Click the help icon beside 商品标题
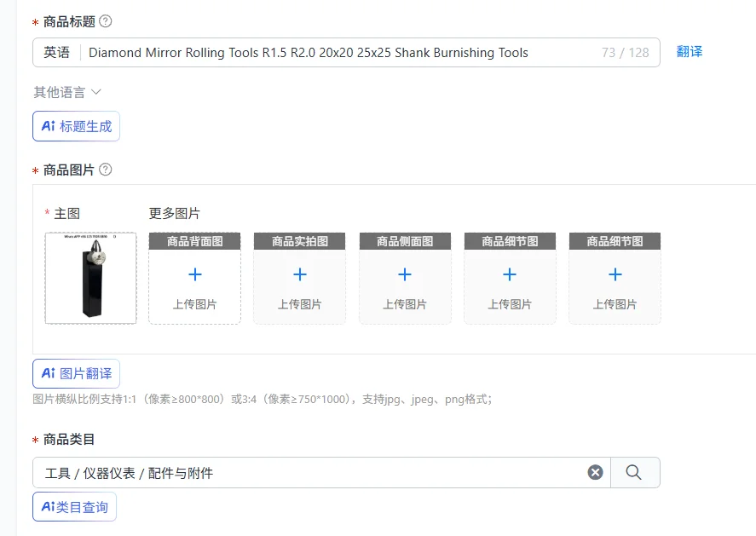The height and width of the screenshot is (536, 756). [x=105, y=21]
